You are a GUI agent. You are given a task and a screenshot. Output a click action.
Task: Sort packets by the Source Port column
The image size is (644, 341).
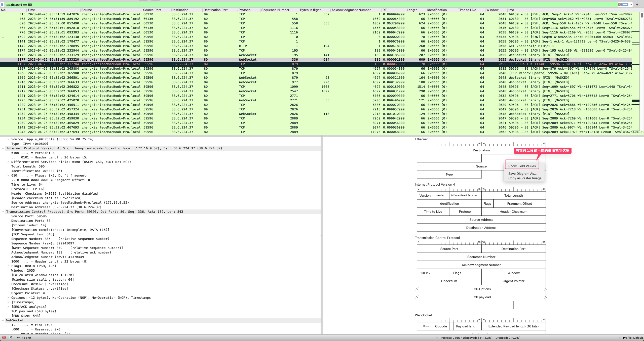152,10
